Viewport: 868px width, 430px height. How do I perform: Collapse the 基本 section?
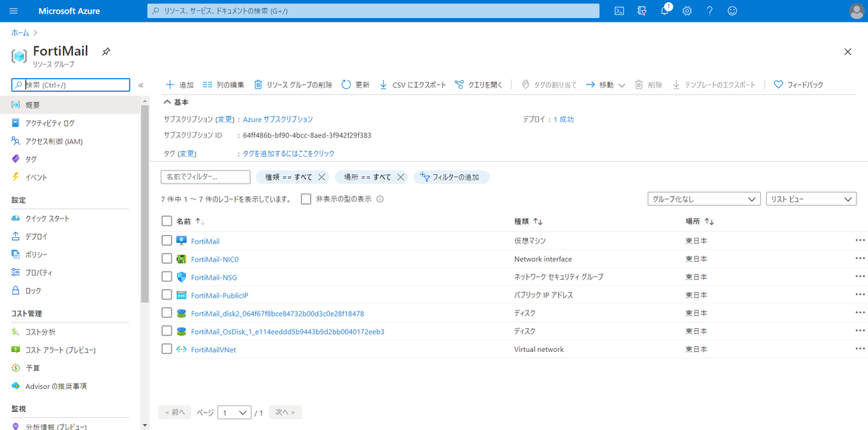[x=176, y=102]
